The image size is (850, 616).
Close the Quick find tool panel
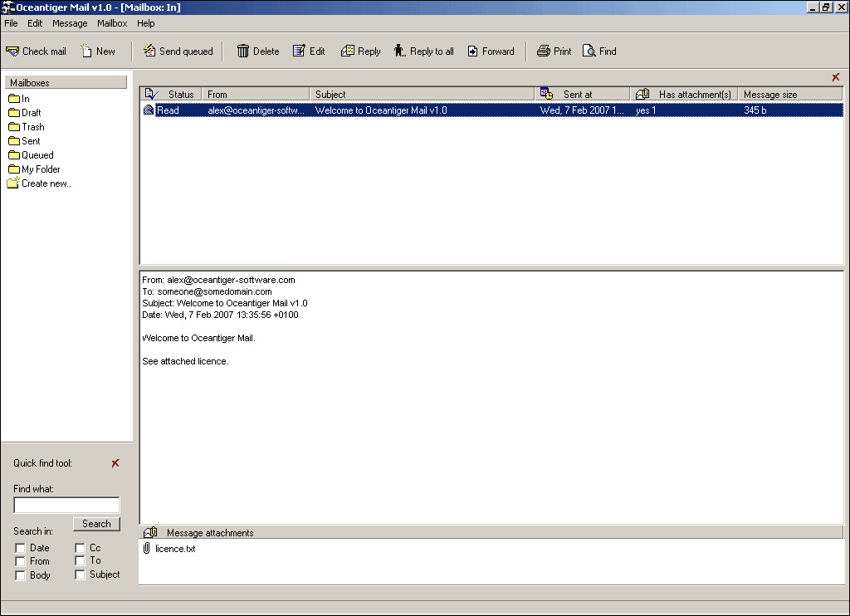115,463
